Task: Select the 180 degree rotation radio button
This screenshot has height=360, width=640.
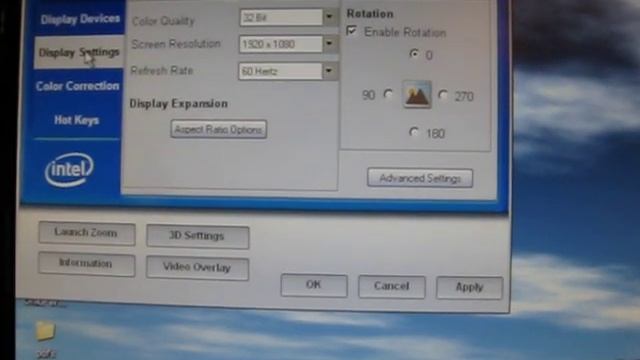Action: tap(414, 132)
